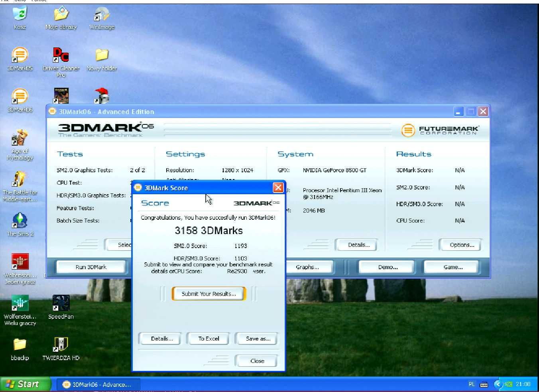Open Driver Cleaner Pro shortcut
The image size is (539, 392).
(61, 62)
